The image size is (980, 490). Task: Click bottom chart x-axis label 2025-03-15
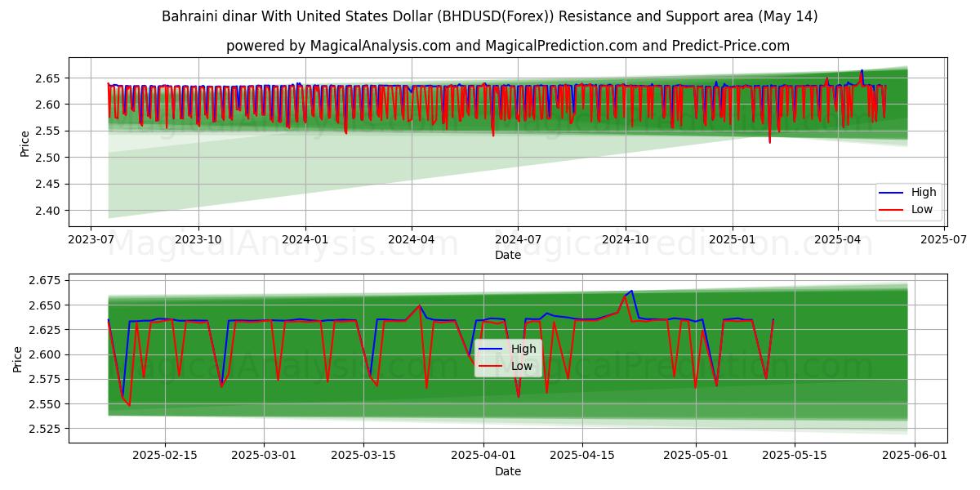pyautogui.click(x=363, y=456)
